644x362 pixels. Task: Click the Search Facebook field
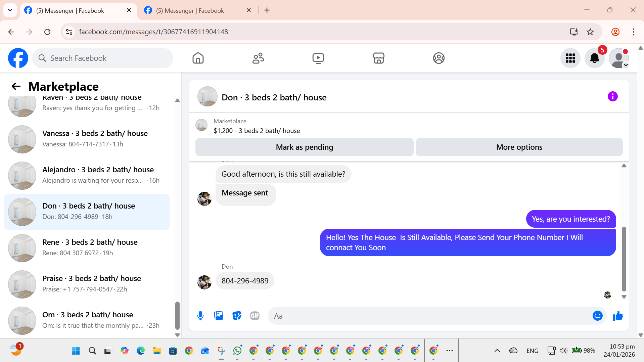(x=103, y=58)
